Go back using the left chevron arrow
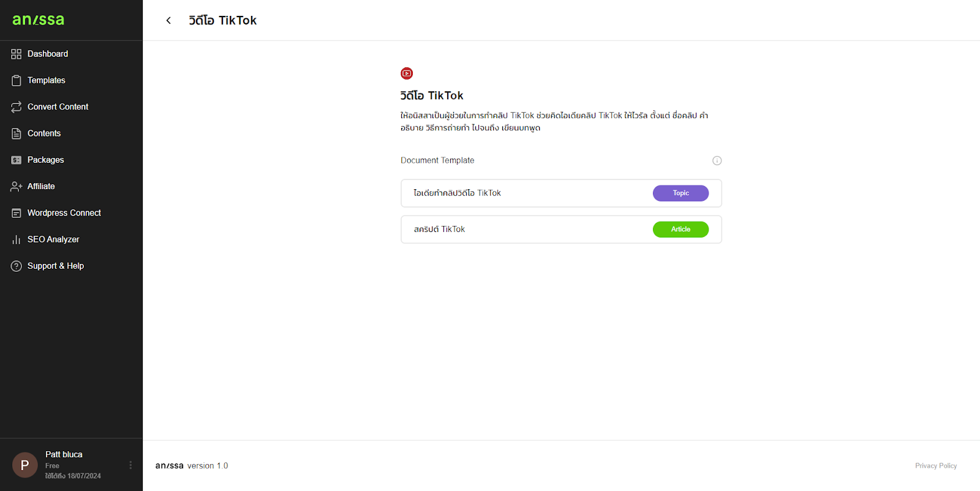This screenshot has height=491, width=980. (x=168, y=20)
